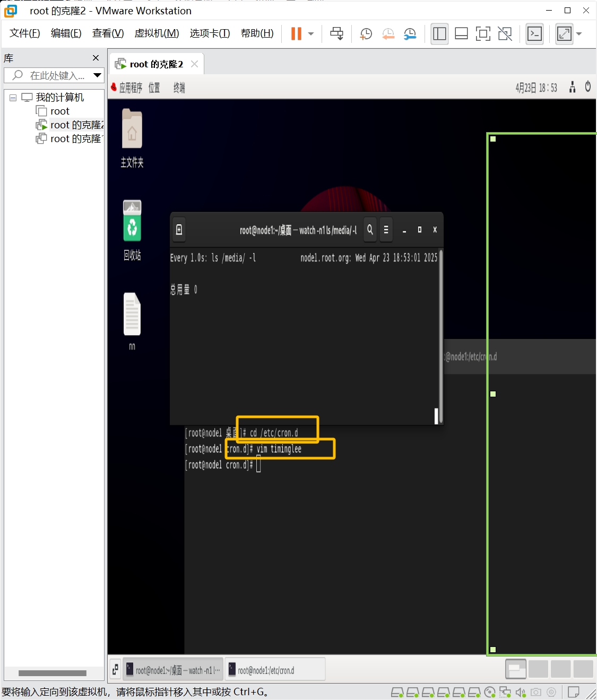
Task: Click the sound card status icon
Action: click(x=521, y=692)
